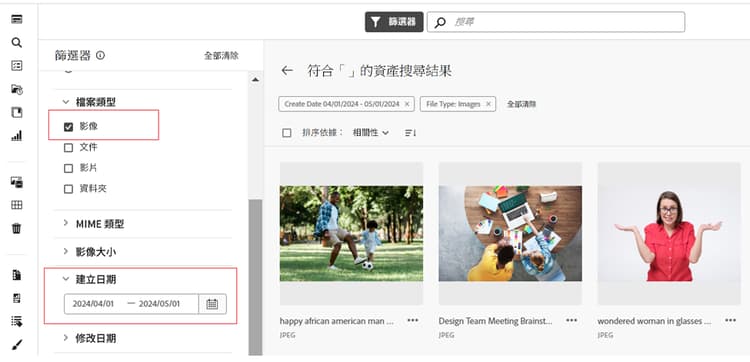Click the 符合「」的資產搜尋結果 heading
Viewport: 750px width, 362px height.
[379, 71]
